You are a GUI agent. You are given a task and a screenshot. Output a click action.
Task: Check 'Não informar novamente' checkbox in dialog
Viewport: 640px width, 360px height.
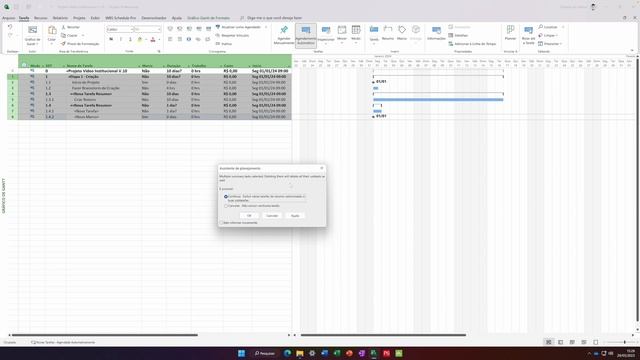click(221, 223)
